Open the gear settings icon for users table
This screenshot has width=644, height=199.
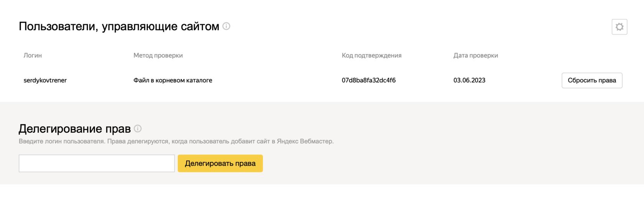click(619, 27)
